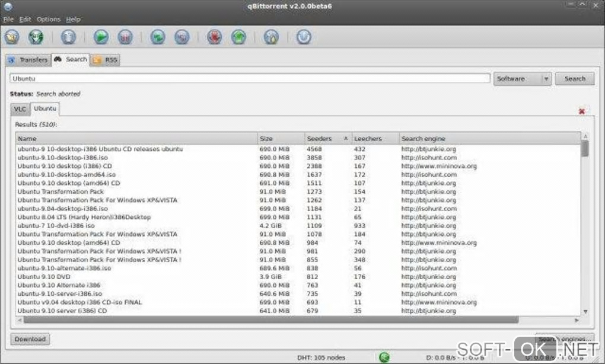Click the 'DHT: 105 nodes' status text
Screen dimensions: 605x364
click(321, 357)
